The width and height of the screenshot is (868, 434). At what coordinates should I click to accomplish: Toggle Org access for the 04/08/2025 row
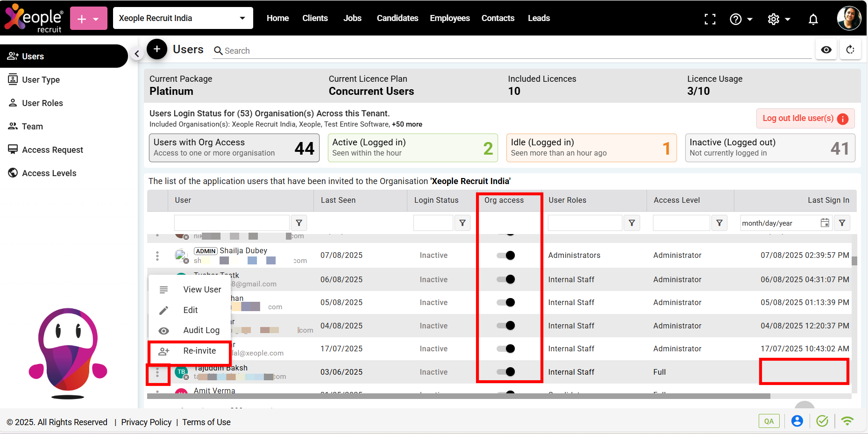(505, 326)
